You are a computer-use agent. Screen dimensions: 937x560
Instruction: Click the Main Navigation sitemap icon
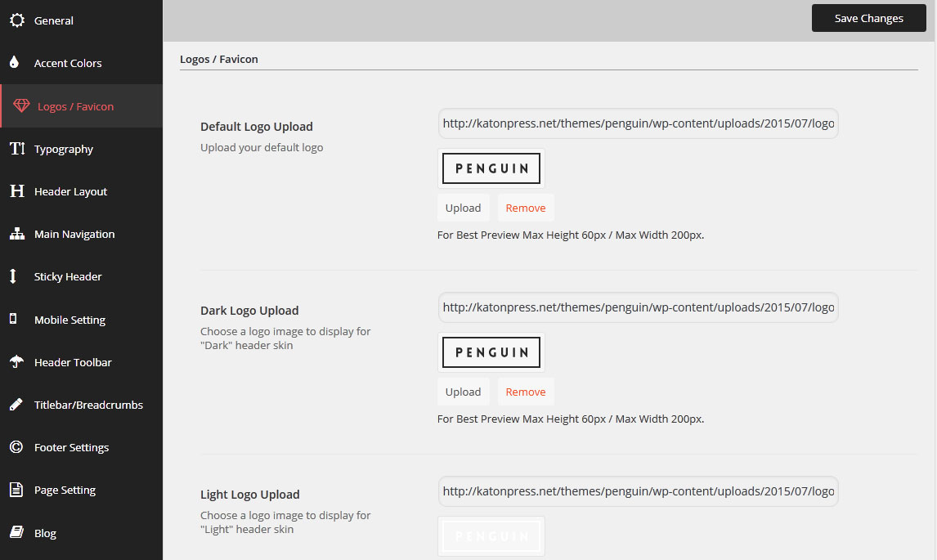(16, 234)
